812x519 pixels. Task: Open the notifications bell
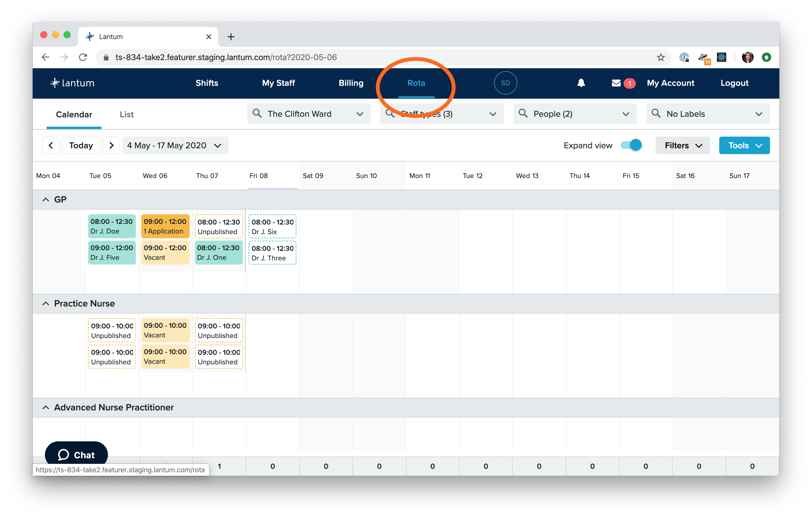tap(581, 83)
